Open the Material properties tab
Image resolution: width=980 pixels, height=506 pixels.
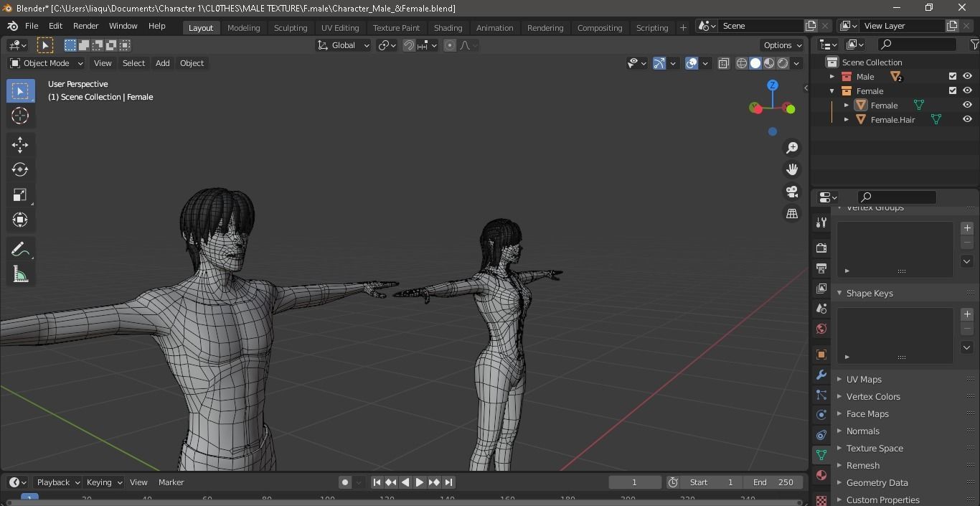(821, 475)
